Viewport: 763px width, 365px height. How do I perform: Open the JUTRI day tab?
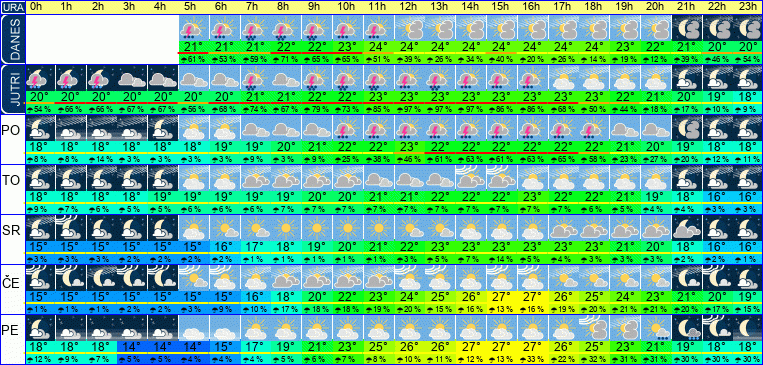coord(12,89)
